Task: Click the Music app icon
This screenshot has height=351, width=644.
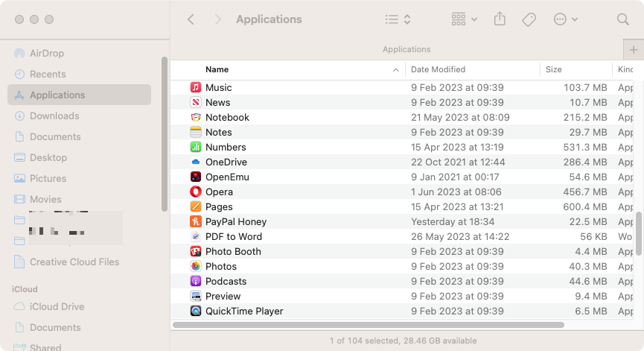Action: coord(196,87)
